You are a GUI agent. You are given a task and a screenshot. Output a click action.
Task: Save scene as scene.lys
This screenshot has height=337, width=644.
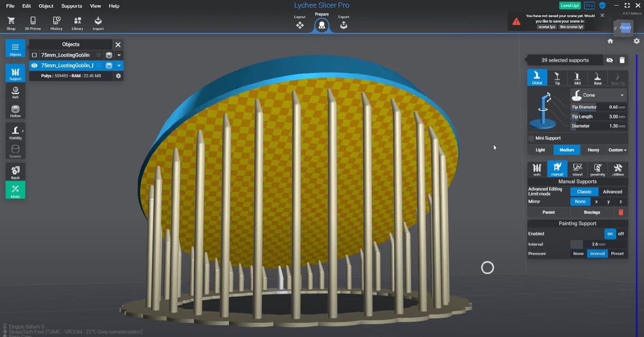547,27
